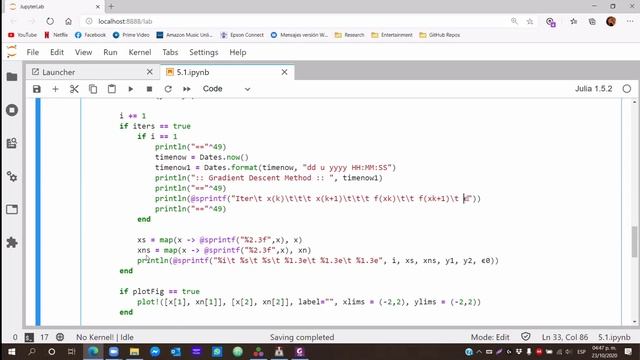Copy the selected cells

93,89
